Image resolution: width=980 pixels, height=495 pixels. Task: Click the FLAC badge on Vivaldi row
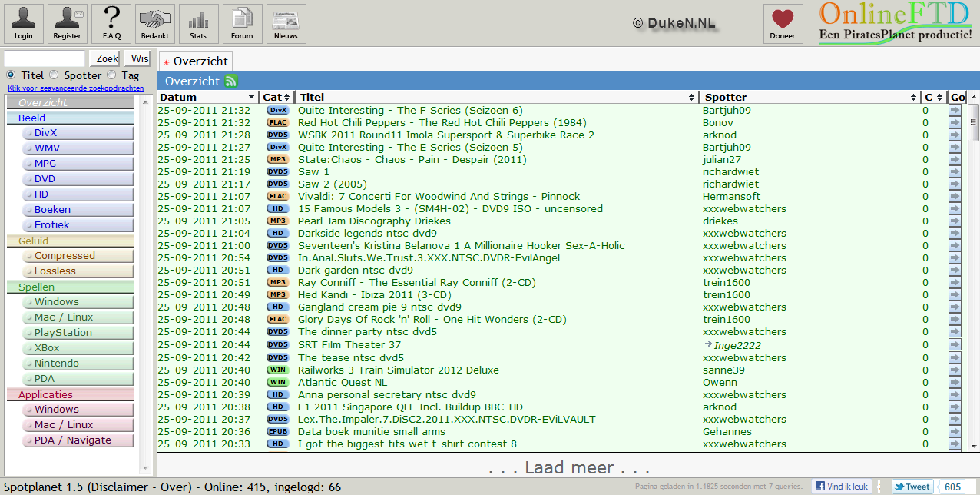277,197
